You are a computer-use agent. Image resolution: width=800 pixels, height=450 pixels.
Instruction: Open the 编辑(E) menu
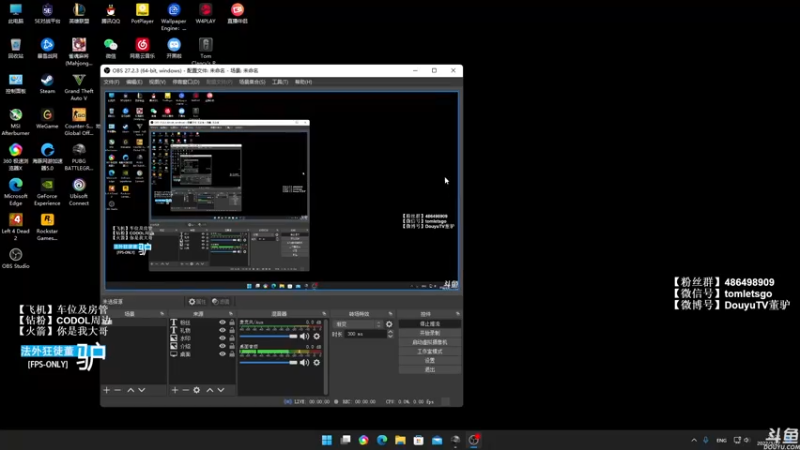(x=134, y=82)
